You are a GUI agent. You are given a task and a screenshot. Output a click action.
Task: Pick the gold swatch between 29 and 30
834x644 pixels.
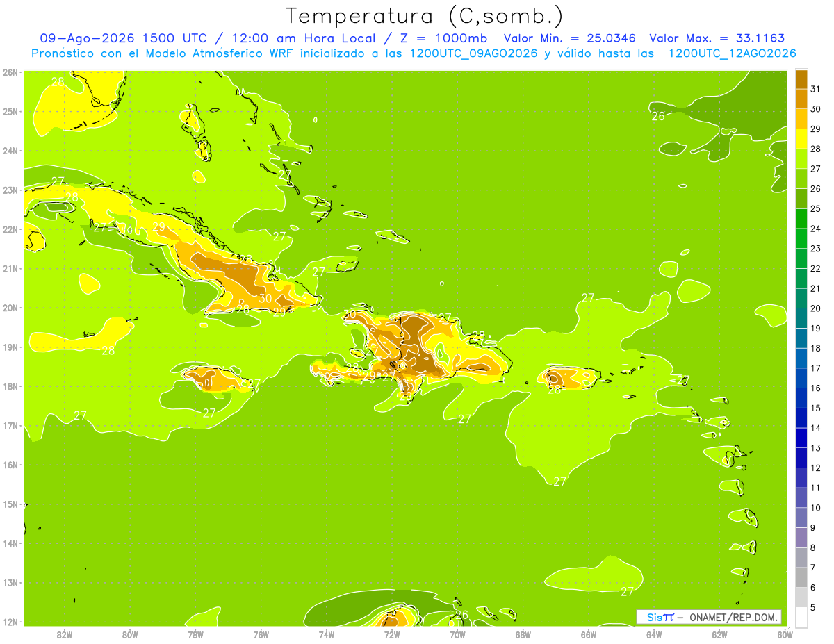[x=801, y=119]
